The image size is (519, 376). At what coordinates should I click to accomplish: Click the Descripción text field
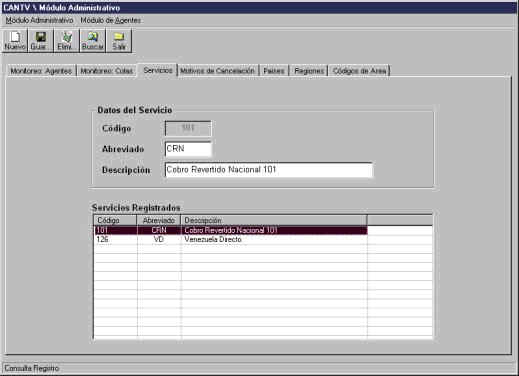(x=269, y=170)
